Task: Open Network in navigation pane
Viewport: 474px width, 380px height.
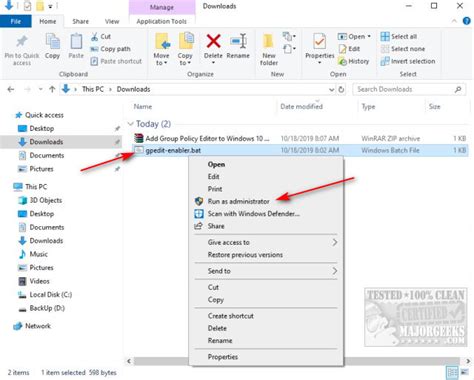Action: (38, 326)
